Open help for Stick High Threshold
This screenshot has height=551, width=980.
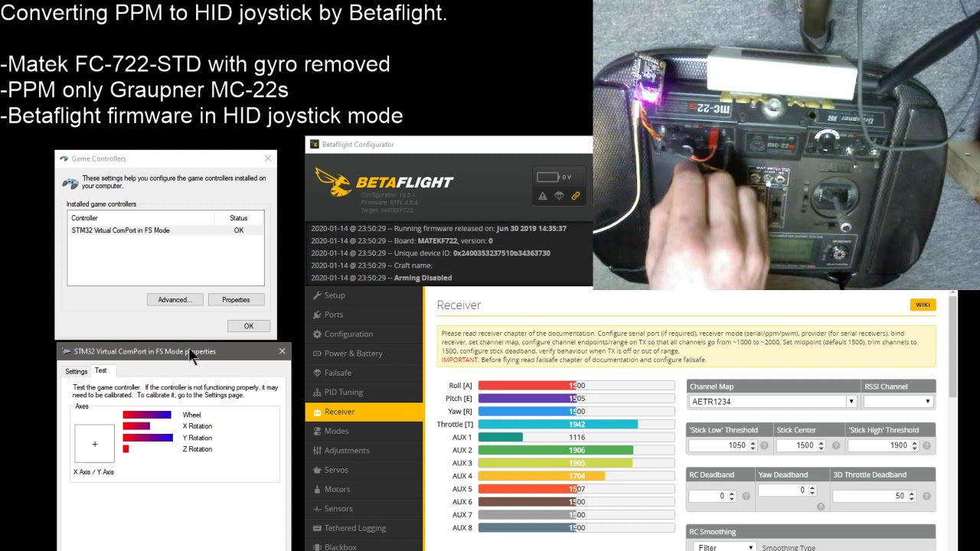click(927, 445)
